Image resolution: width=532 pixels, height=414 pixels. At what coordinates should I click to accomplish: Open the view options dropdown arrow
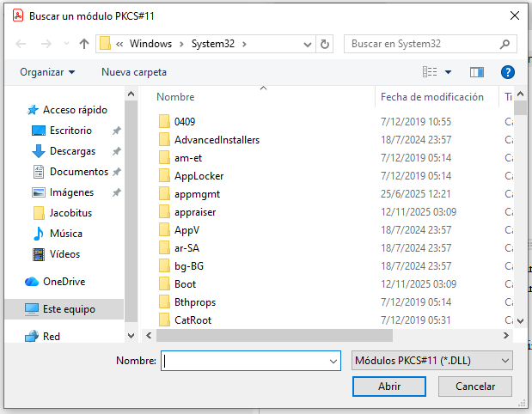point(448,72)
